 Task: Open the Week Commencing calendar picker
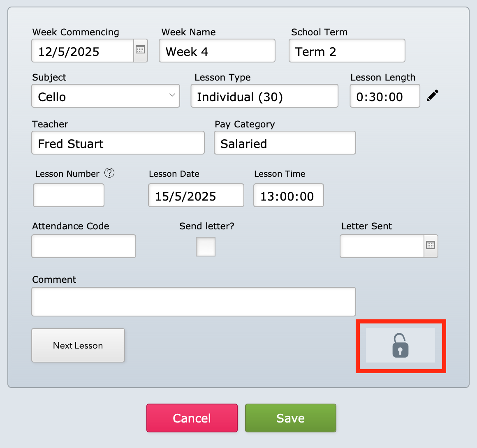coord(140,50)
